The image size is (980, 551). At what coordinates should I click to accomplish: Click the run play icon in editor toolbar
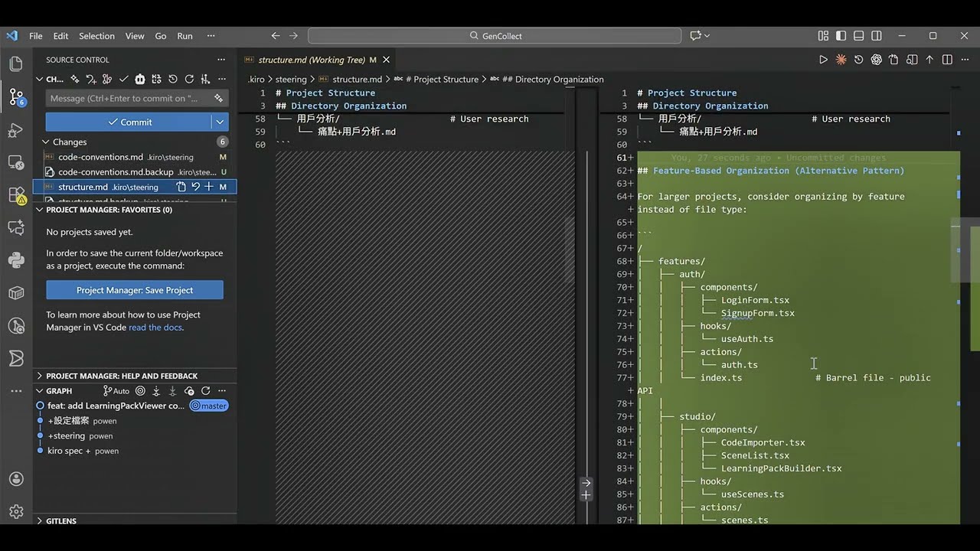click(x=824, y=60)
